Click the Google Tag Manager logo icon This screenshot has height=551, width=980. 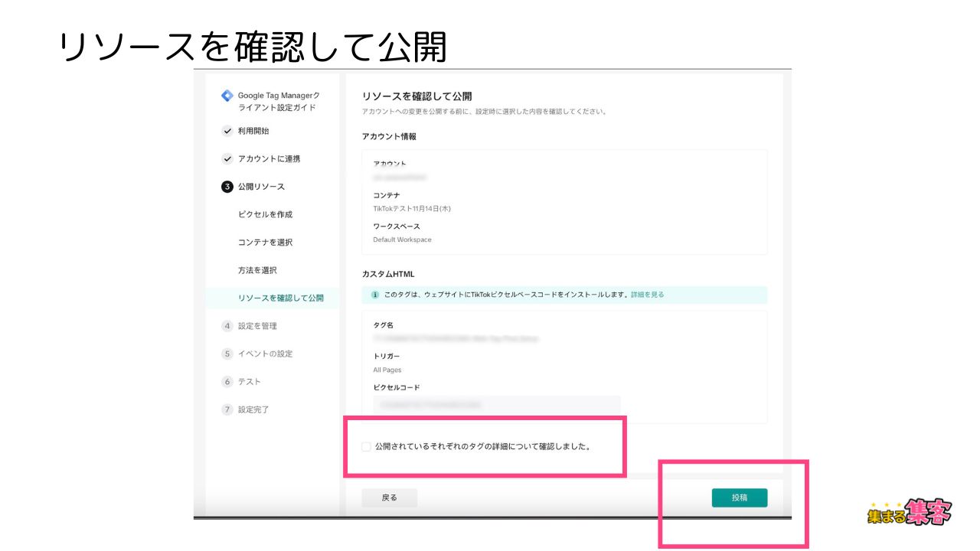pos(227,96)
